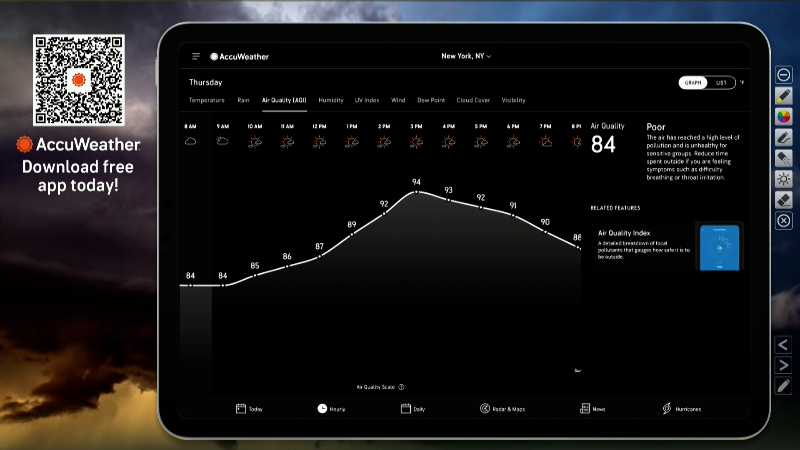Screen dimensions: 800x450
Task: Select the Dew Point tab
Action: 431,100
